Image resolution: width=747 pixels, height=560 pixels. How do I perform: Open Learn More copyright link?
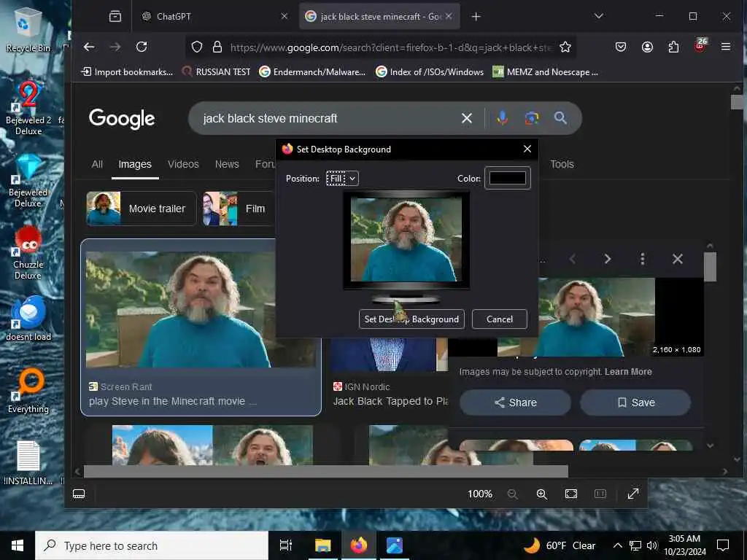point(628,372)
